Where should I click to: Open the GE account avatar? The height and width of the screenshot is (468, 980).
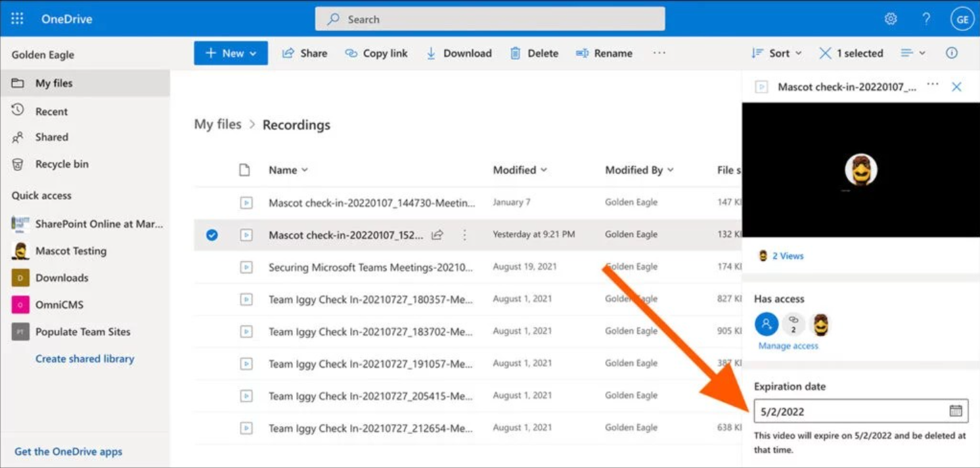[x=962, y=19]
